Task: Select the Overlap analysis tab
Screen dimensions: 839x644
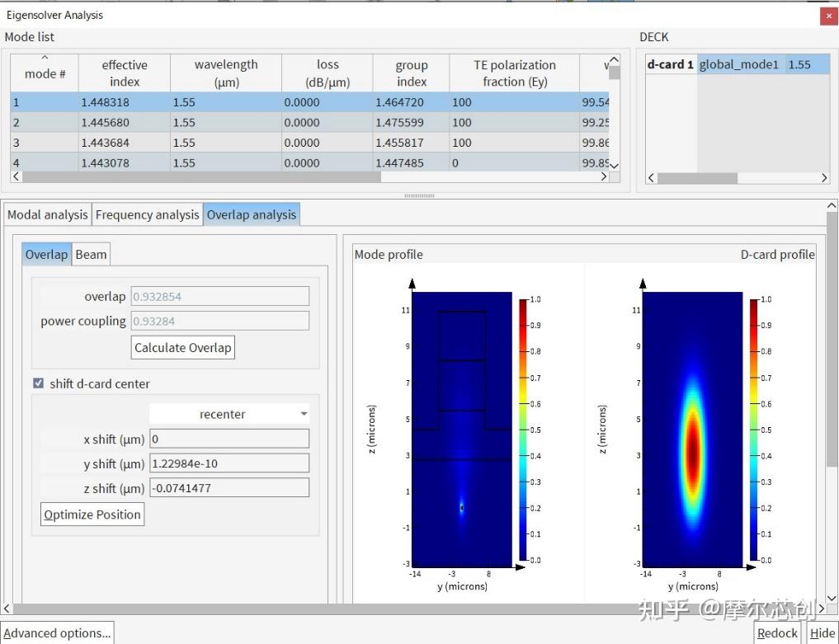Action: pyautogui.click(x=251, y=214)
